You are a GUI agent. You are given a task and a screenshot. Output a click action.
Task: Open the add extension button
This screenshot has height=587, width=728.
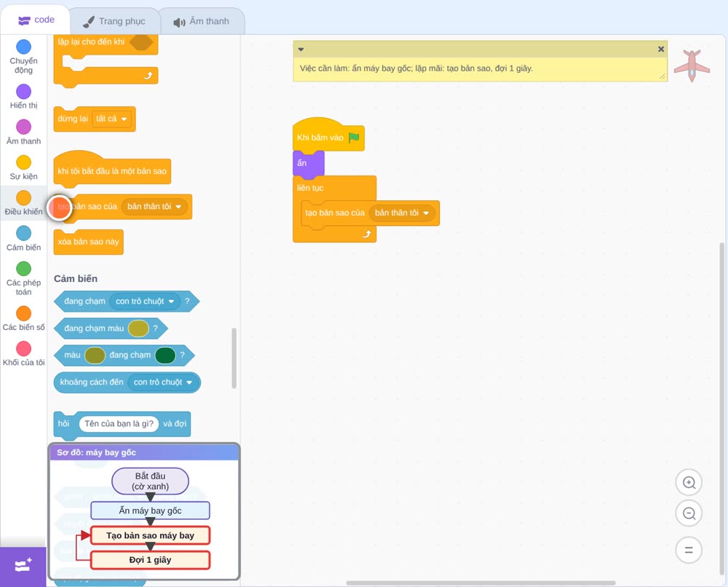click(23, 566)
